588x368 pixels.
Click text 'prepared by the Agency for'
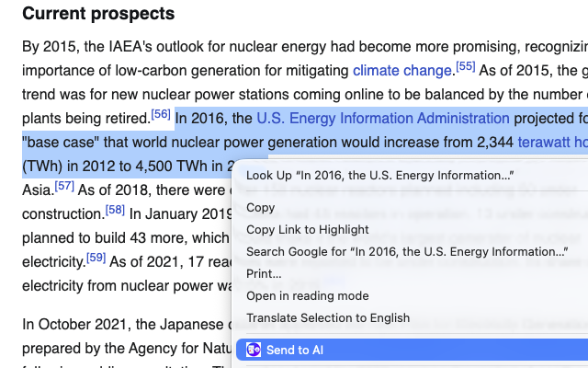click(110, 349)
